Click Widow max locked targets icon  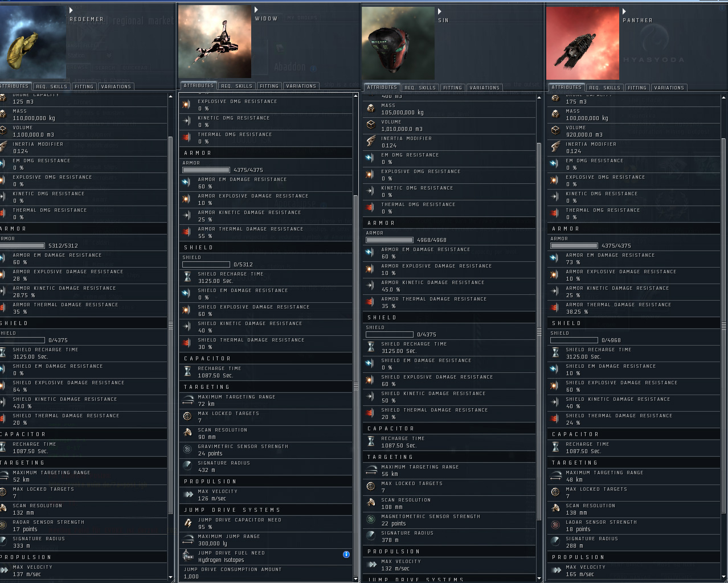pyautogui.click(x=187, y=417)
